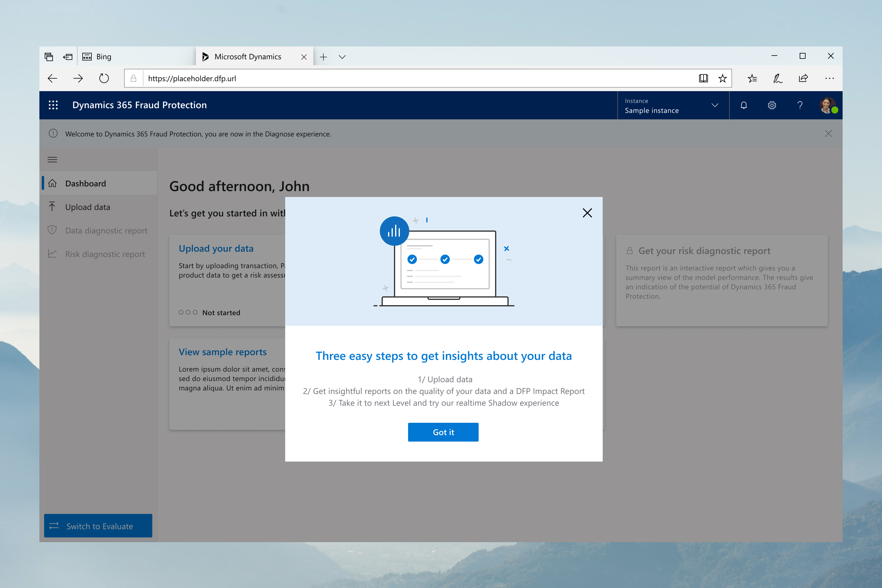Image resolution: width=882 pixels, height=588 pixels.
Task: Click the '1/ Upload data' step text
Action: pyautogui.click(x=445, y=380)
